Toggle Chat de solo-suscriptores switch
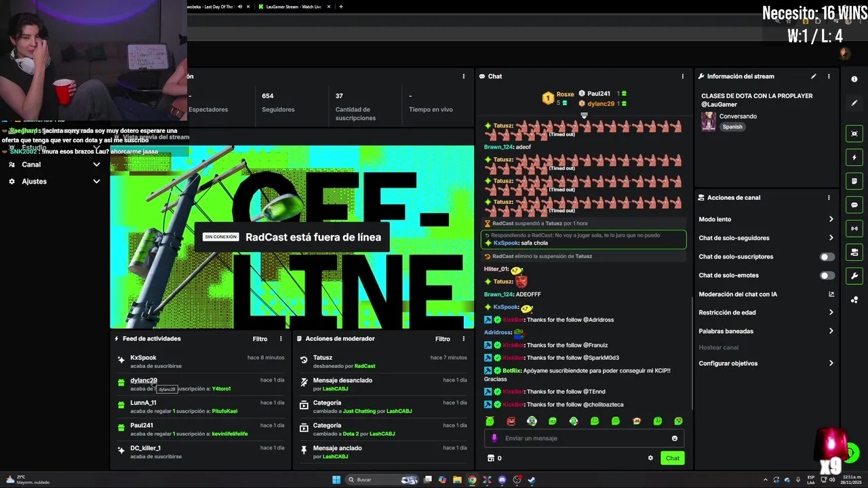Viewport: 868px width, 488px height. [x=827, y=257]
